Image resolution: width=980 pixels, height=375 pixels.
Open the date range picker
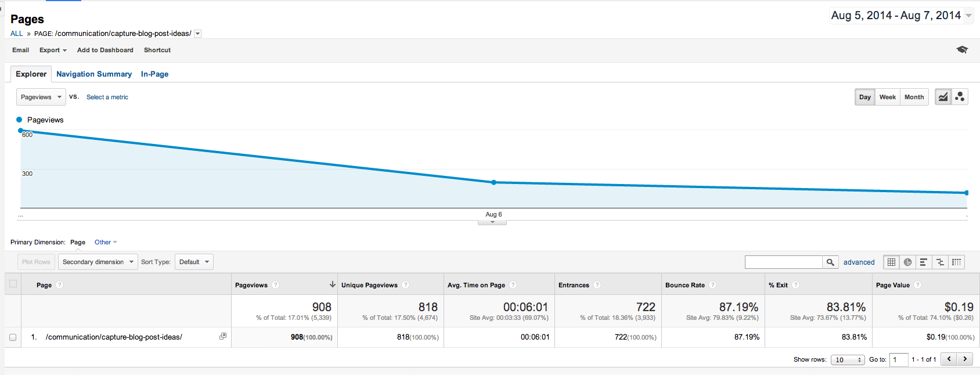(901, 16)
